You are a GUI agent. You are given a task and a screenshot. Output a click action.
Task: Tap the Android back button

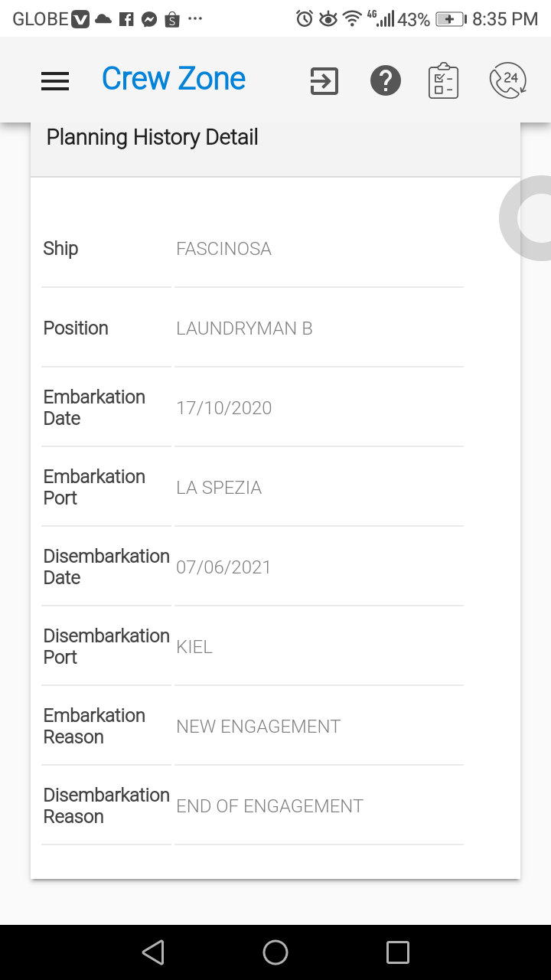click(153, 952)
